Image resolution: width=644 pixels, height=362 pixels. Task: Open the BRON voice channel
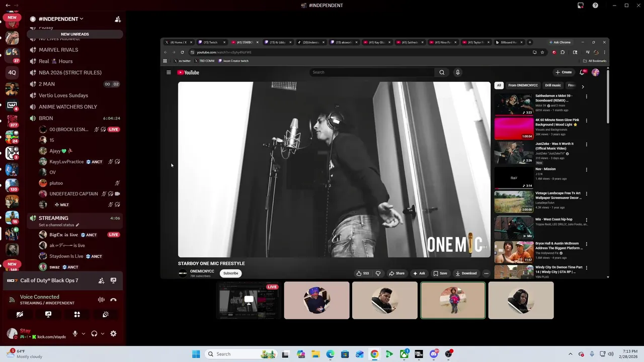click(75, 118)
